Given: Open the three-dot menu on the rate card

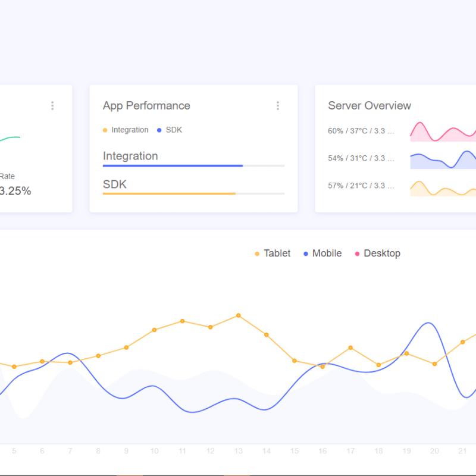Looking at the screenshot, I should (52, 106).
